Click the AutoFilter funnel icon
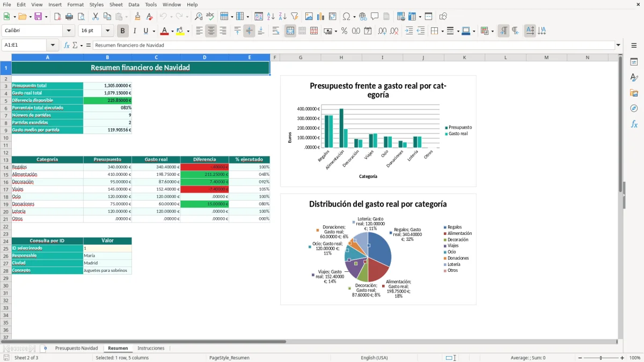Image resolution: width=644 pixels, height=362 pixels. 295,17
